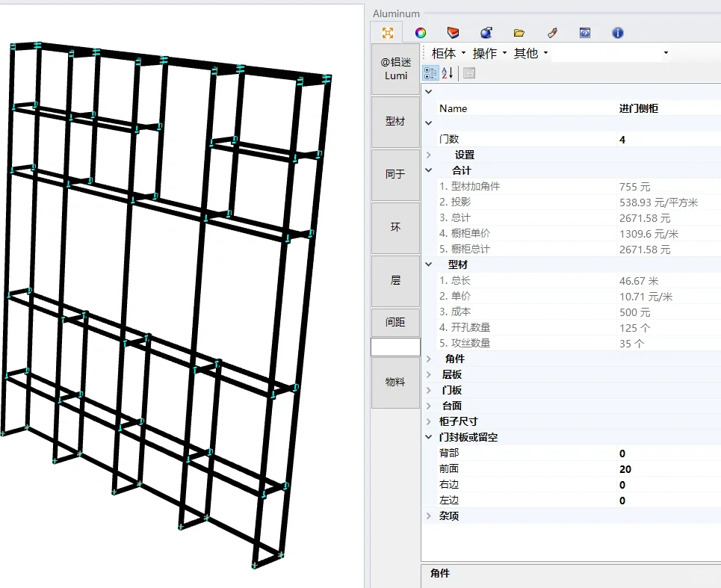Screen dimensions: 721x588
Task: Open the blue info tab icon
Action: pos(618,33)
